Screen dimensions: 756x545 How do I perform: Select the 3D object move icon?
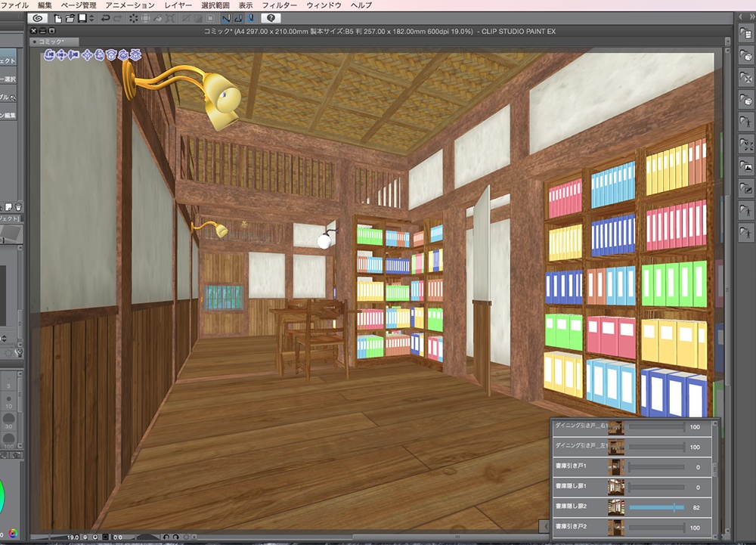(x=88, y=55)
